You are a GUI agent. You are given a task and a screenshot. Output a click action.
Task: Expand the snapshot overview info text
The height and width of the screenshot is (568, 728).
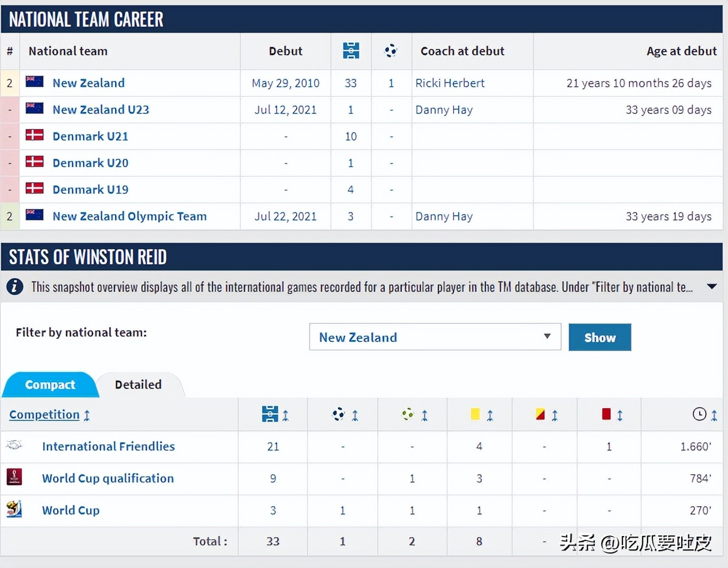[x=711, y=287]
